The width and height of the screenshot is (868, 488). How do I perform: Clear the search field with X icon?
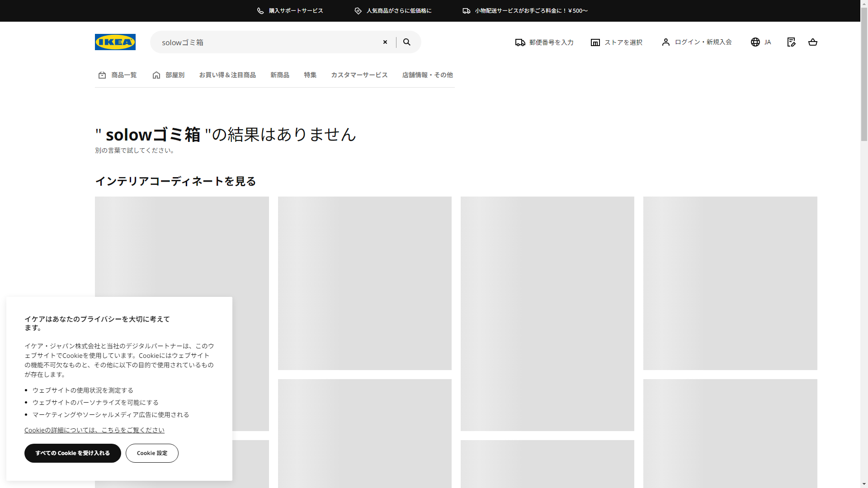tap(385, 42)
